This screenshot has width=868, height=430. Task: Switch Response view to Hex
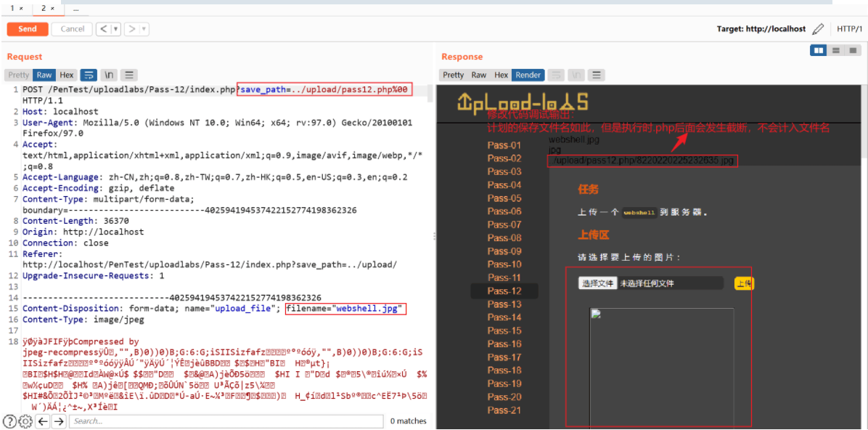[501, 75]
